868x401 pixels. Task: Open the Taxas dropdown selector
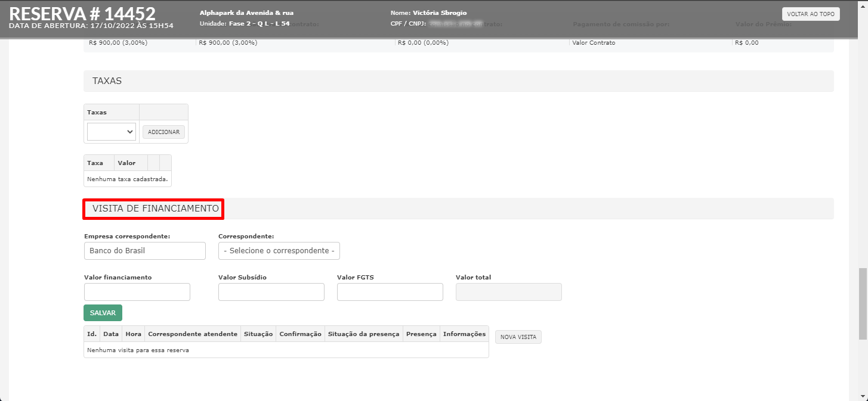(x=112, y=132)
